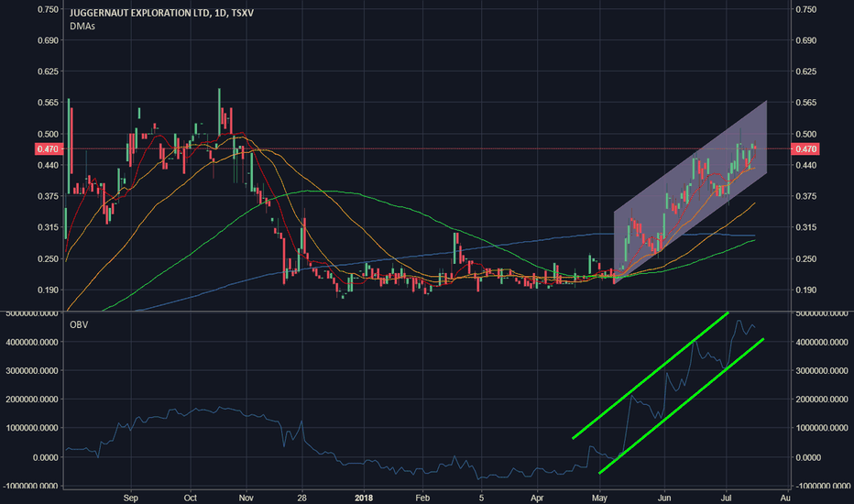The width and height of the screenshot is (854, 504).
Task: Click 0.750 on the right price axis
Action: tap(806, 9)
